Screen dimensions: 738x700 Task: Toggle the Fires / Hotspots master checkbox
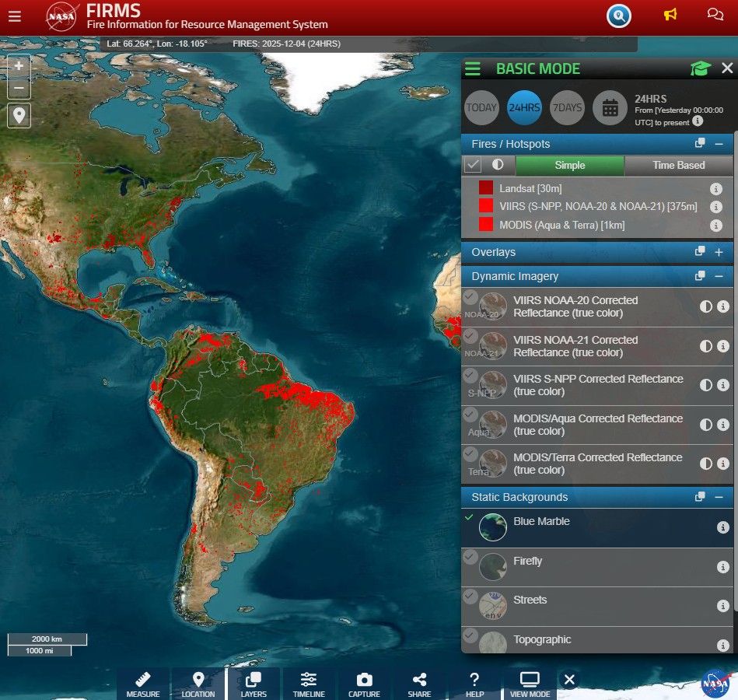click(x=473, y=165)
